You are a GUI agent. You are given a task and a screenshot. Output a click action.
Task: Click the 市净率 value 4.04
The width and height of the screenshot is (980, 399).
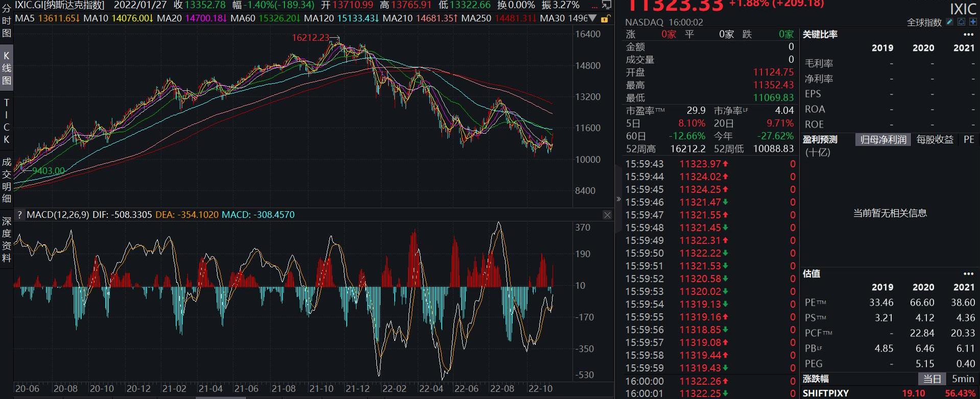tap(784, 110)
